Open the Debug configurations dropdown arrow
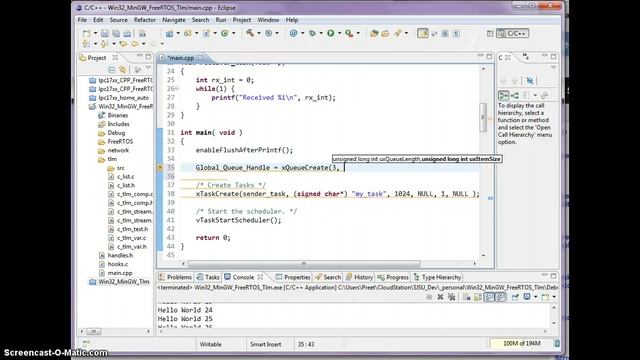640x360 pixels. (x=321, y=33)
